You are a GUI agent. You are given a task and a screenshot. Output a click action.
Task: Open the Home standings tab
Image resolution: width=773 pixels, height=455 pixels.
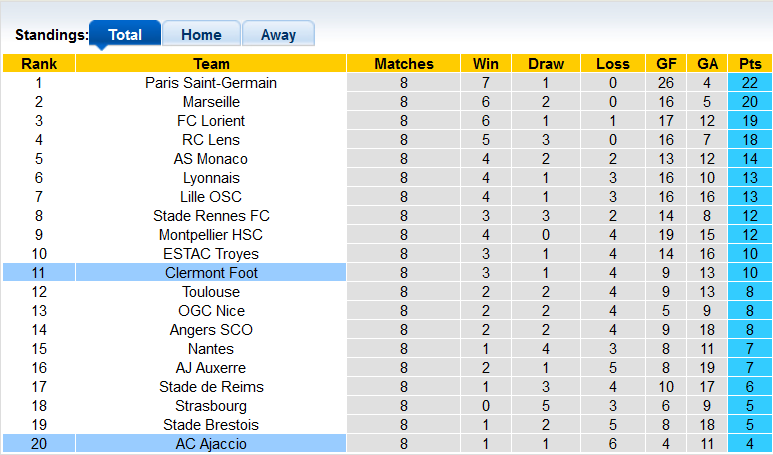pyautogui.click(x=201, y=34)
